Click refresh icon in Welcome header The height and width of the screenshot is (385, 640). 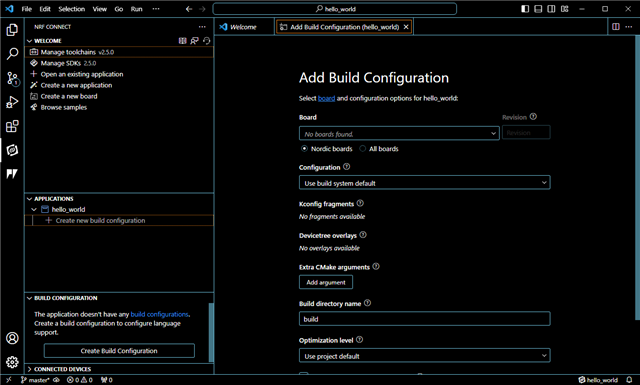[x=207, y=41]
